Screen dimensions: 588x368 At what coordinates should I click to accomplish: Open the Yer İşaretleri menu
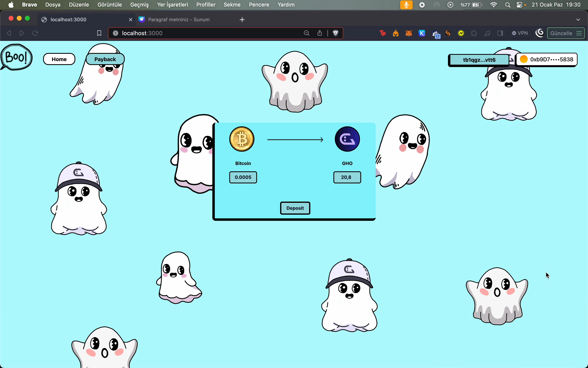click(x=173, y=5)
